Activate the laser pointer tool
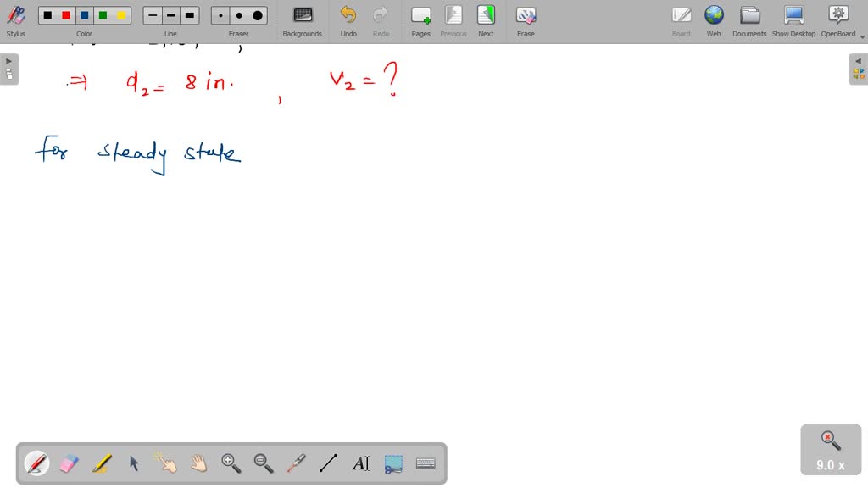The width and height of the screenshot is (868, 488). pyautogui.click(x=296, y=463)
